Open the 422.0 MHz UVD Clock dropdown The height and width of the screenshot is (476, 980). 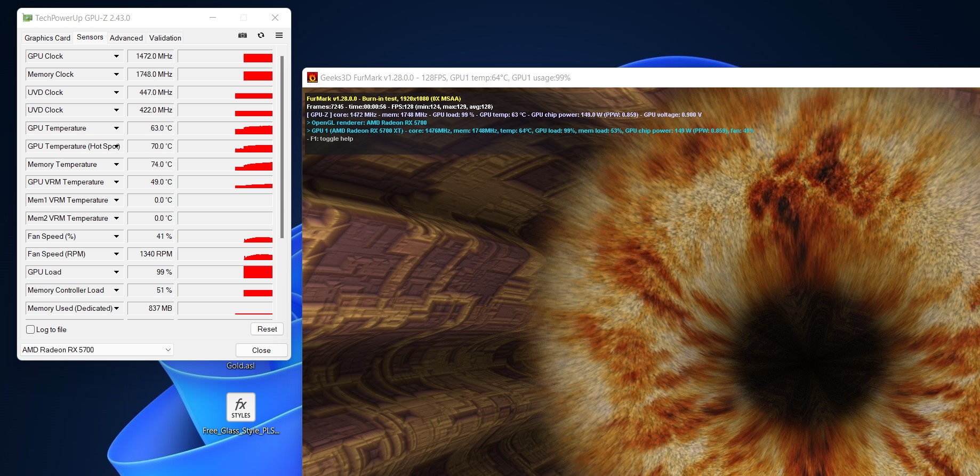click(x=116, y=110)
